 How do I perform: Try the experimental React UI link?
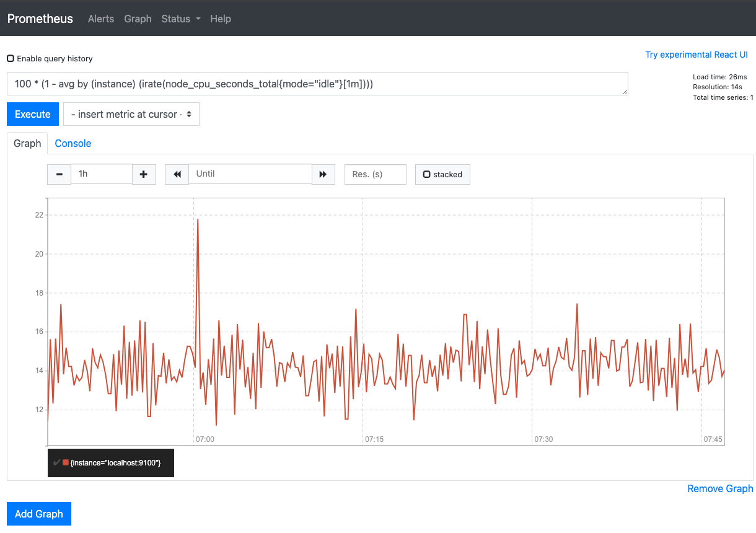697,55
